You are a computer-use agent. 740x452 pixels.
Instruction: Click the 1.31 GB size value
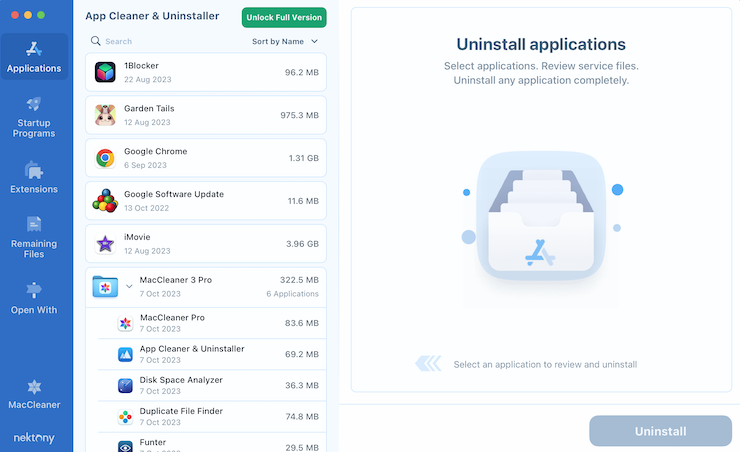(304, 158)
